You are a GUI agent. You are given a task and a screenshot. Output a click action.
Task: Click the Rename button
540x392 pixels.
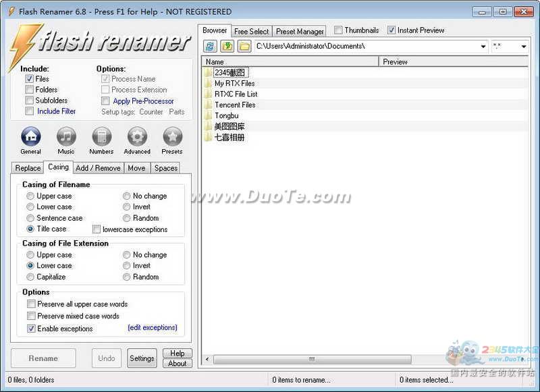click(x=43, y=358)
